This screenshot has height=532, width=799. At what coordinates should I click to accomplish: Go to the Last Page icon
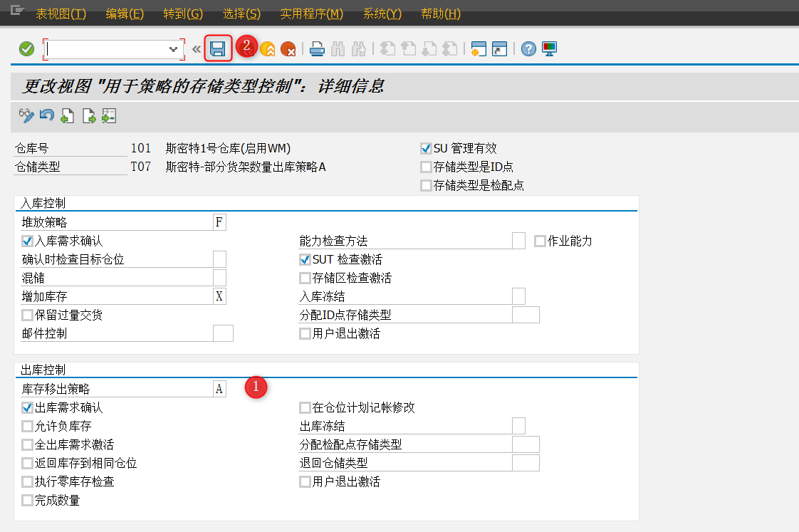449,49
